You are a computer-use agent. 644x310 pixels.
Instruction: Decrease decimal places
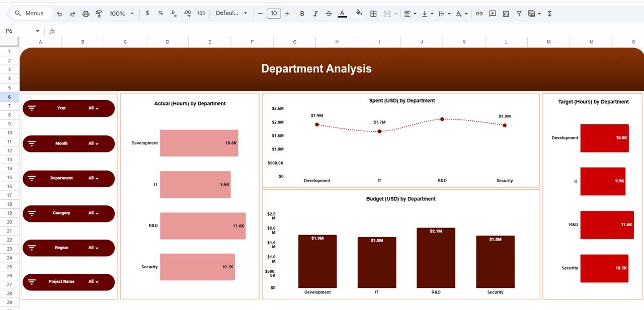[x=174, y=14]
